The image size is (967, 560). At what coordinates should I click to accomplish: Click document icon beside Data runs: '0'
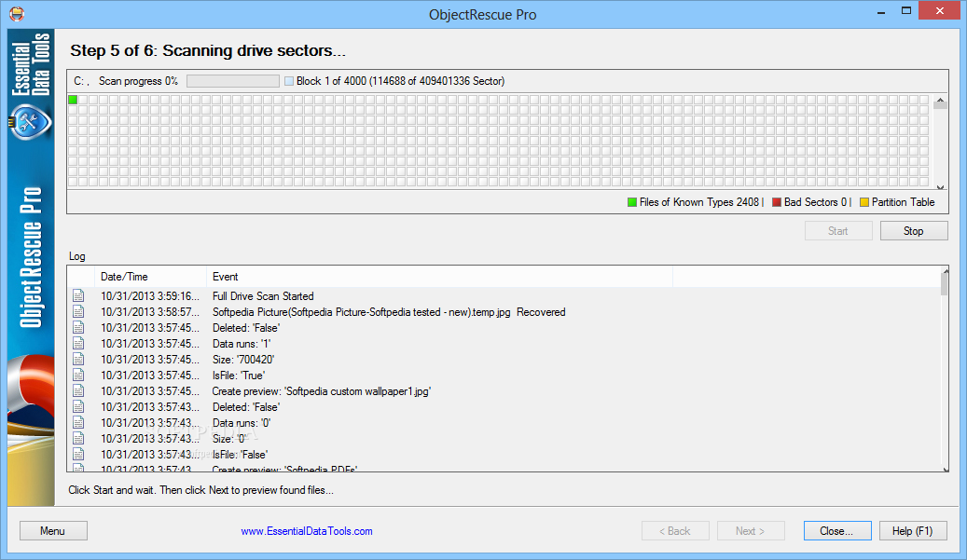(x=78, y=423)
